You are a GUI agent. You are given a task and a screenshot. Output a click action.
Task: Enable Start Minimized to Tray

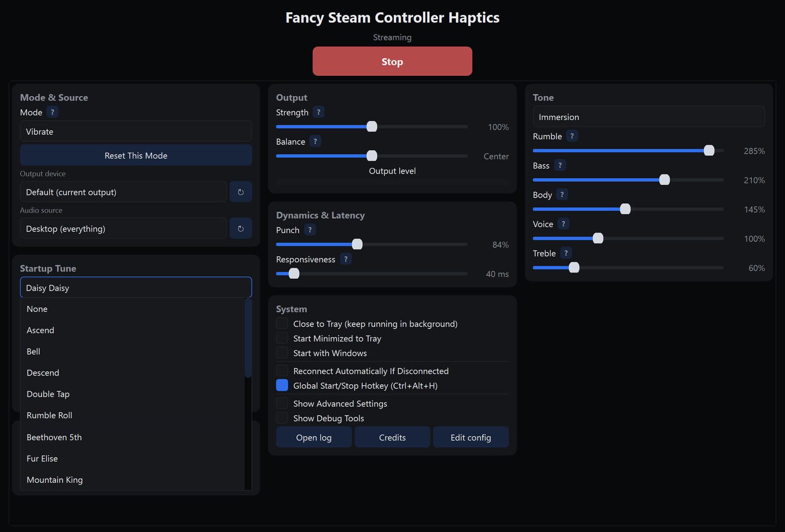coord(282,338)
